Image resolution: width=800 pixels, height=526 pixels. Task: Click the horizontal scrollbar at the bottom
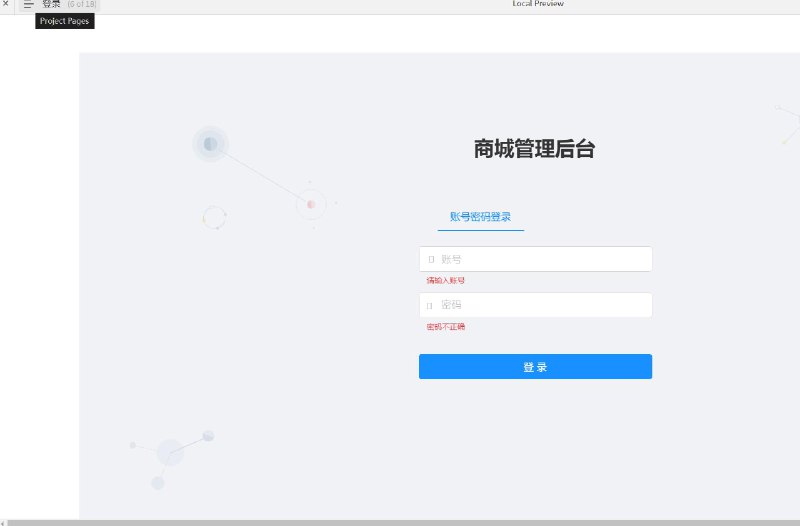(403, 523)
